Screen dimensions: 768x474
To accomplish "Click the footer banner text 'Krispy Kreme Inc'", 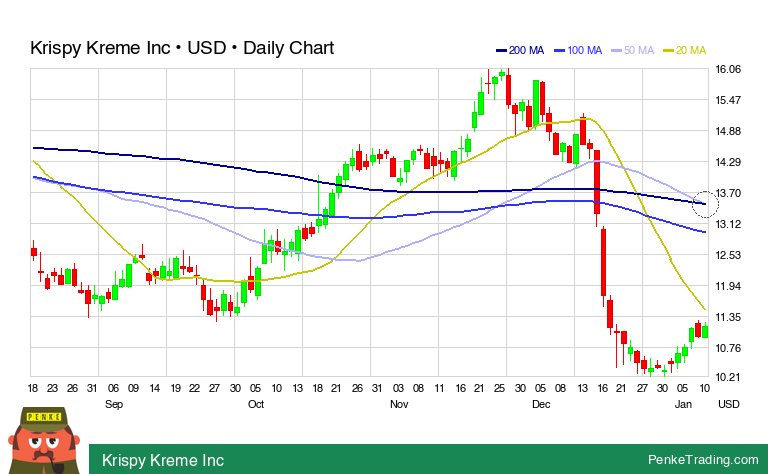I will click(163, 460).
